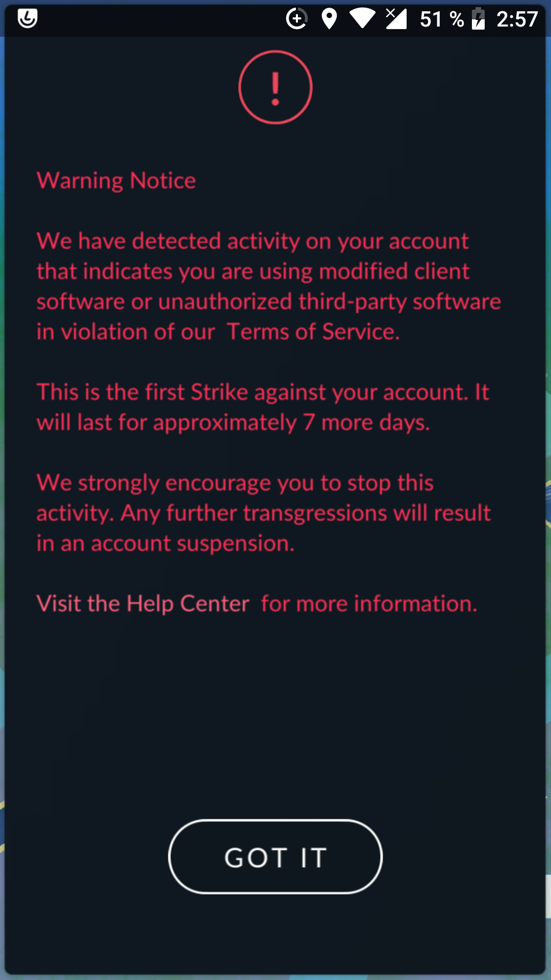This screenshot has height=980, width=551.
Task: Tap the circular plus data saver icon
Action: pyautogui.click(x=296, y=19)
